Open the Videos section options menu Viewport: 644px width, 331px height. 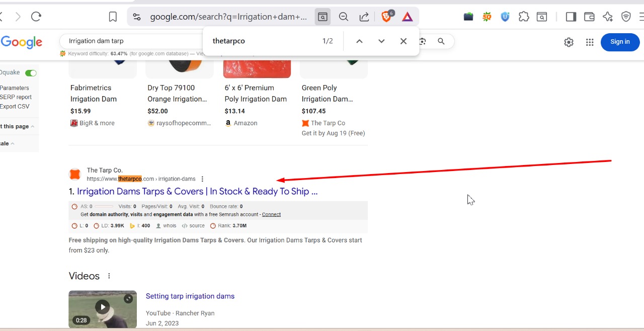click(x=109, y=276)
